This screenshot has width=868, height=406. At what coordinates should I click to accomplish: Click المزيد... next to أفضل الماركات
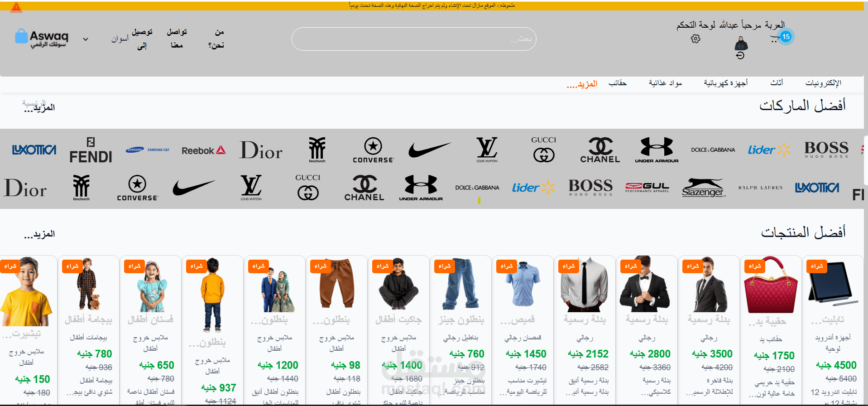tap(39, 107)
